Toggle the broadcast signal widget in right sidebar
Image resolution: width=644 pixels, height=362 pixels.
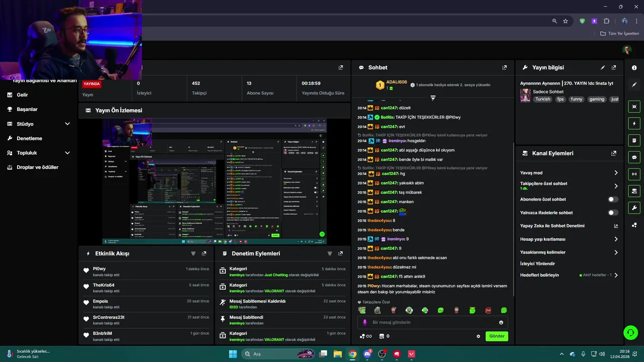634,174
